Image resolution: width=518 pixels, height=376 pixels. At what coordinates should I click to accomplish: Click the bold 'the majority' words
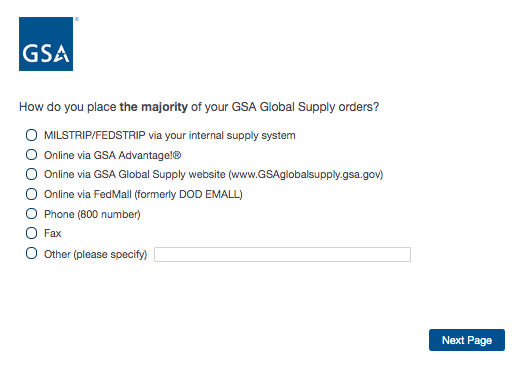tap(154, 107)
